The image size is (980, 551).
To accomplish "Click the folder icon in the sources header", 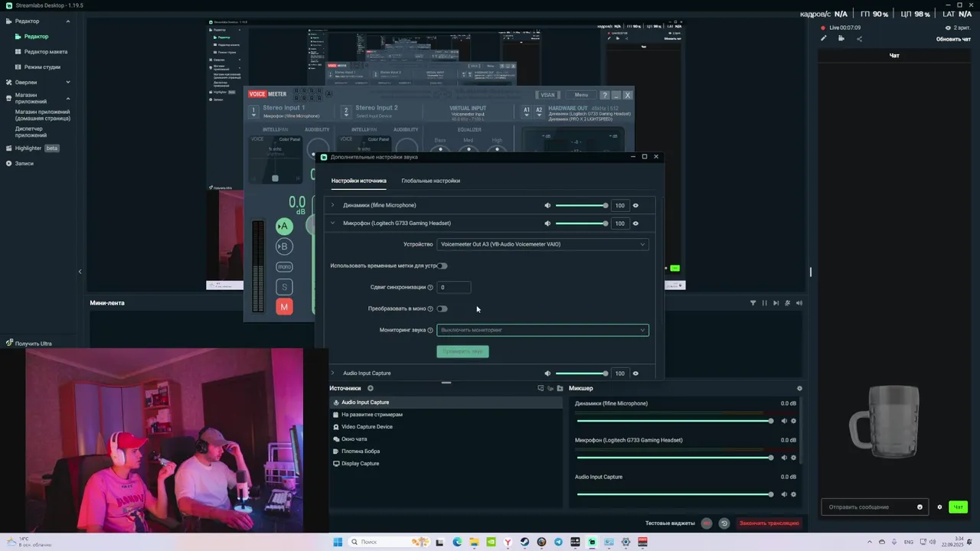I will coord(560,388).
